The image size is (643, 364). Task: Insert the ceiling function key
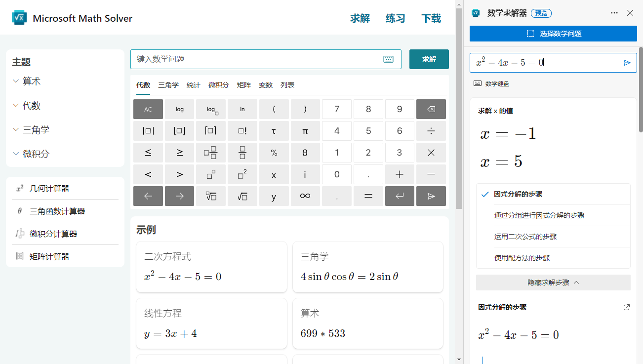click(x=211, y=131)
